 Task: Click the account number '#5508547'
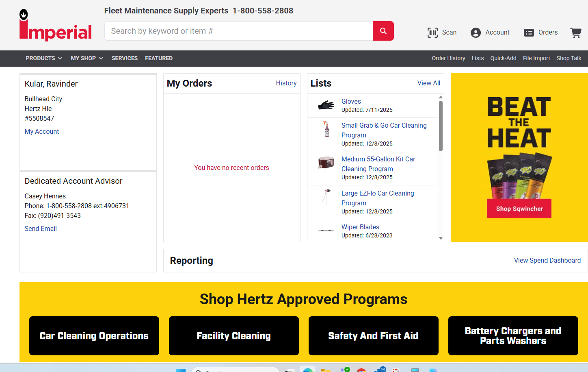(x=39, y=118)
